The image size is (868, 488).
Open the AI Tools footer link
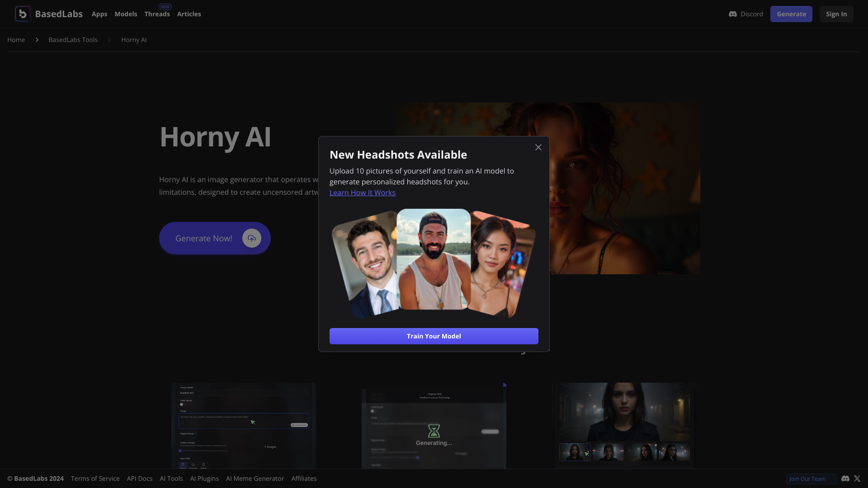coord(171,479)
